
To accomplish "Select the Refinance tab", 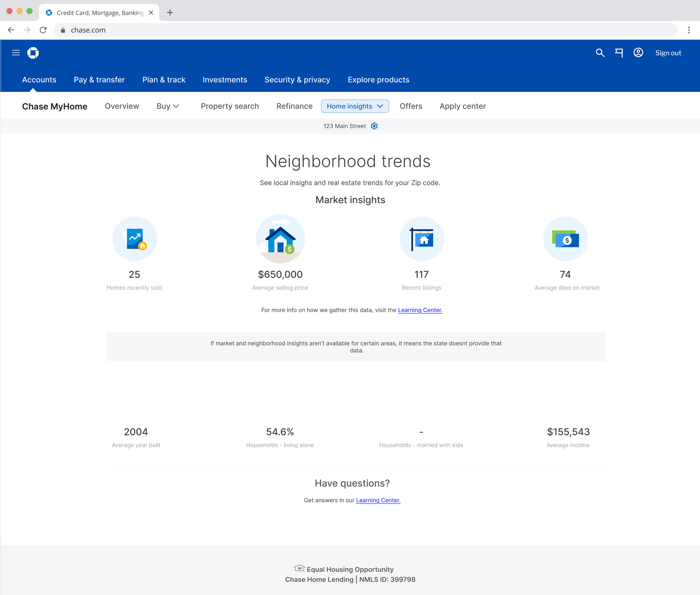I will coord(295,106).
